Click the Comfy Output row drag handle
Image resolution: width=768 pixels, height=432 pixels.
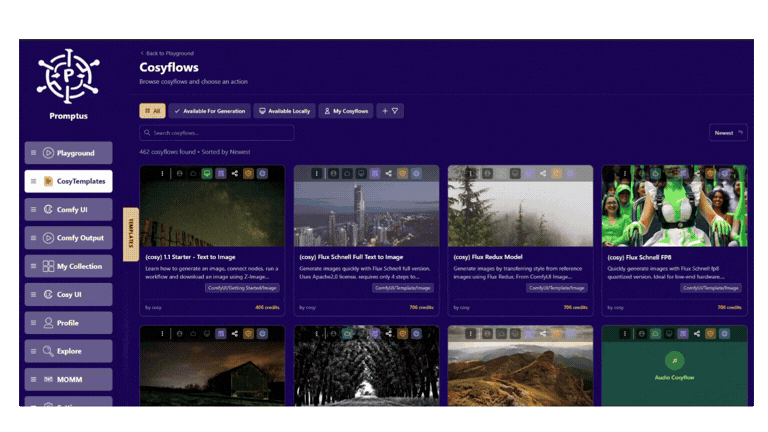[x=33, y=238]
